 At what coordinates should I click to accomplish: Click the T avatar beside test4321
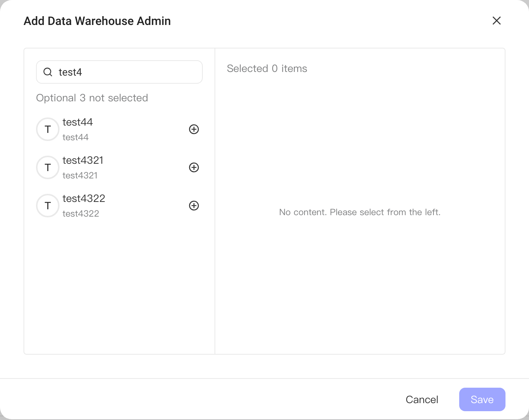click(48, 167)
